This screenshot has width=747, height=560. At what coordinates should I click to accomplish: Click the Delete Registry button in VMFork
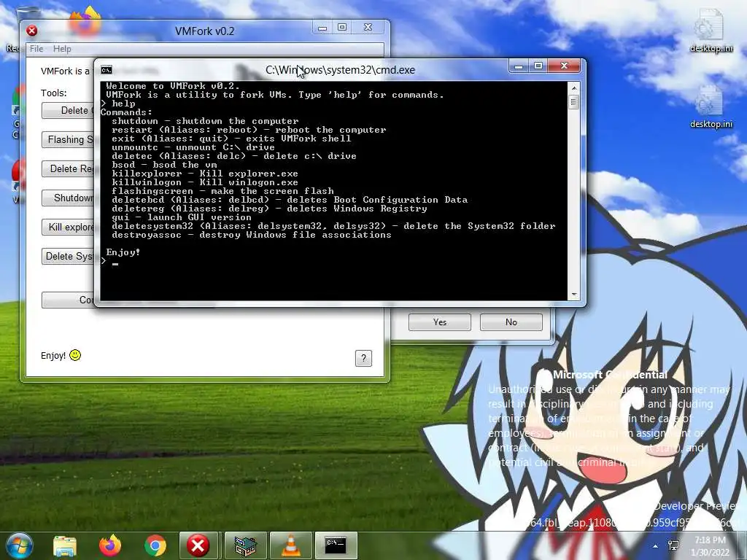[68, 168]
